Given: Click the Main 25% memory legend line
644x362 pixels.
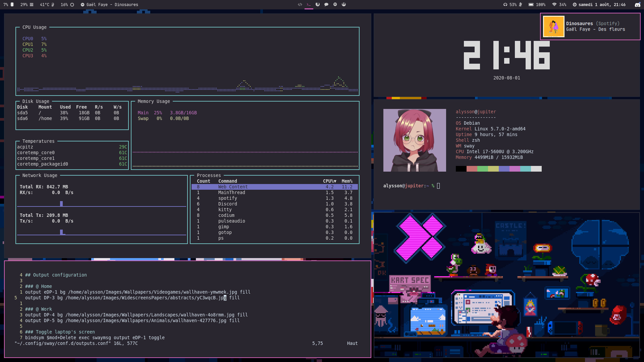Looking at the screenshot, I should pyautogui.click(x=167, y=113).
